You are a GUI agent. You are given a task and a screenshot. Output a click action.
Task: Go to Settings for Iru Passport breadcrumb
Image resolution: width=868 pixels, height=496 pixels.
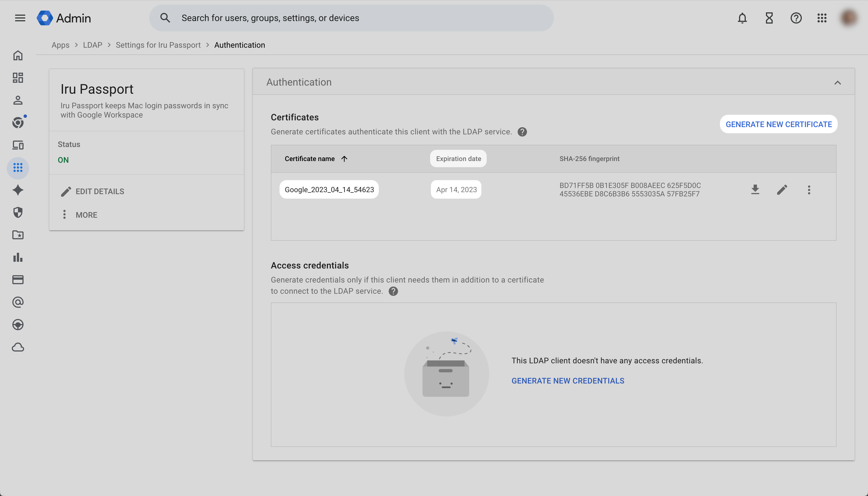158,45
